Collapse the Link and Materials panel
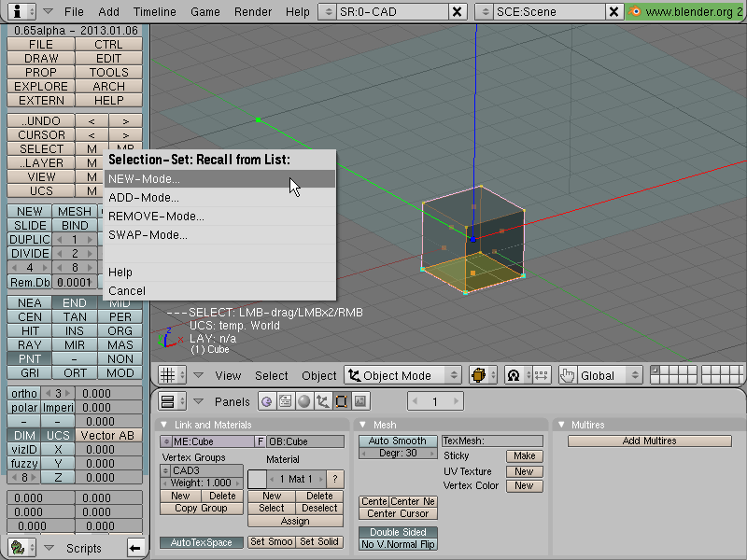Image resolution: width=747 pixels, height=560 pixels. [164, 425]
